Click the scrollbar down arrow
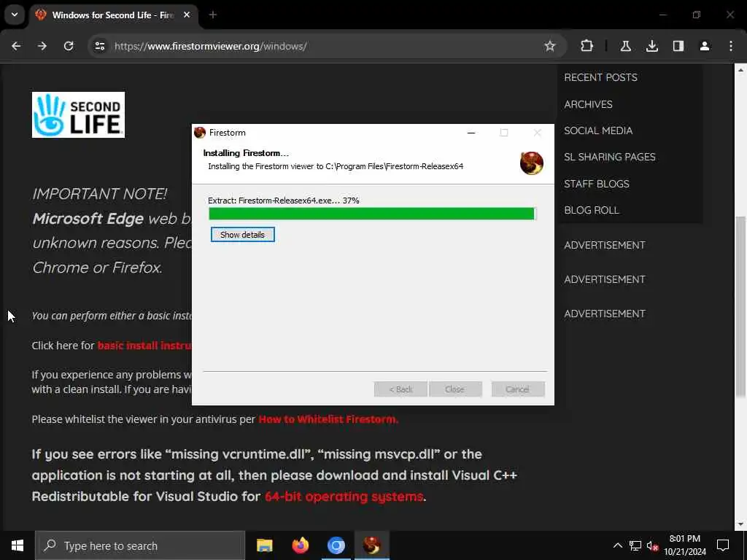 [x=740, y=524]
